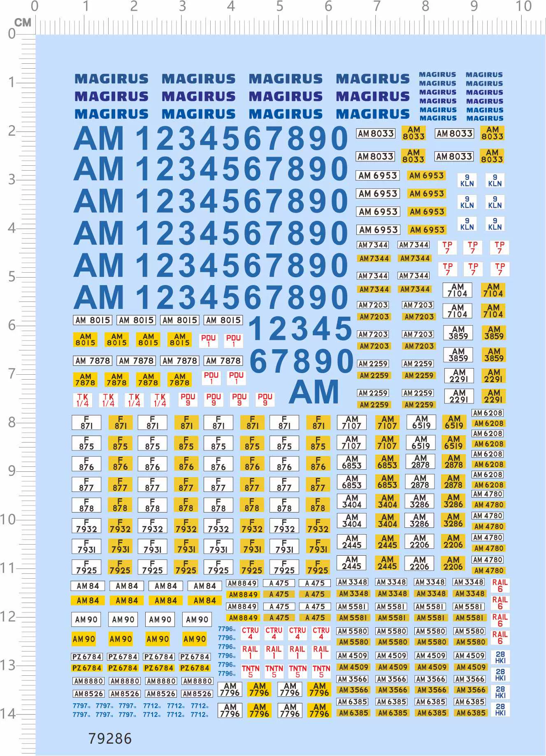The height and width of the screenshot is (756, 546).
Task: Click number 0 on the vertical ruler
Action: tap(12, 34)
